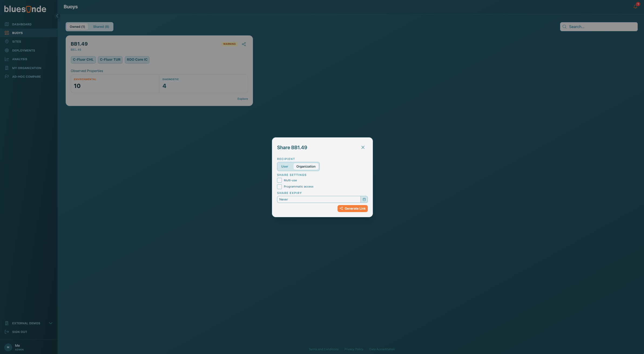This screenshot has height=354, width=644.
Task: Click the ADMIN role label
Action: click(19, 350)
